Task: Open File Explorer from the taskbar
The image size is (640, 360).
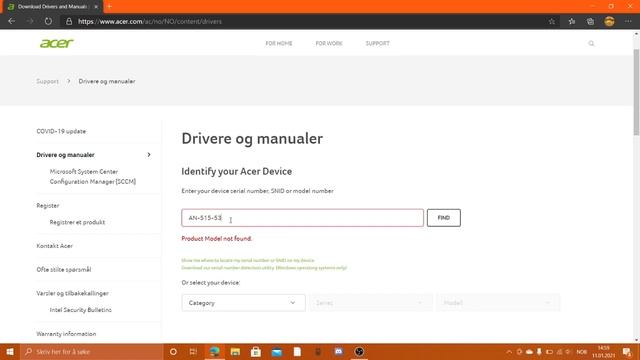Action: click(235, 351)
